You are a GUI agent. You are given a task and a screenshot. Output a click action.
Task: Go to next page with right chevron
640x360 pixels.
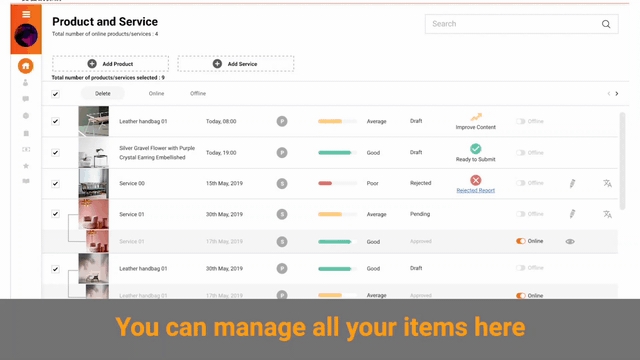tap(617, 93)
